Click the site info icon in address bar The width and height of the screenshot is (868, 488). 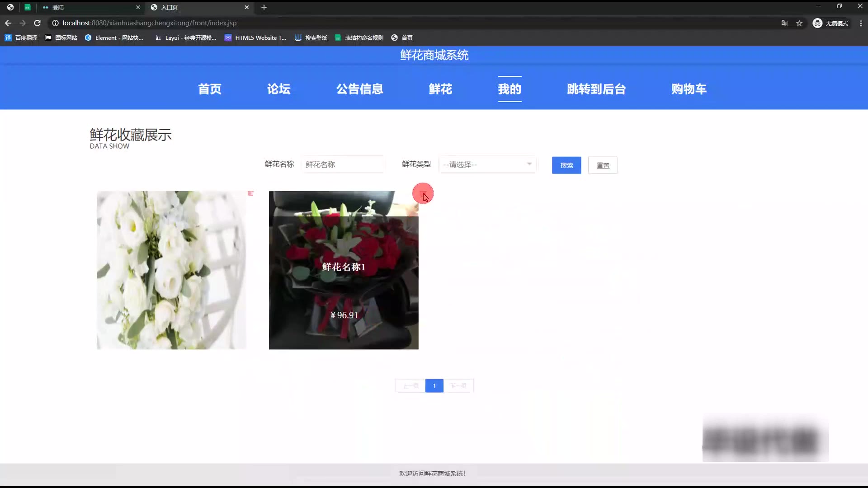[55, 23]
